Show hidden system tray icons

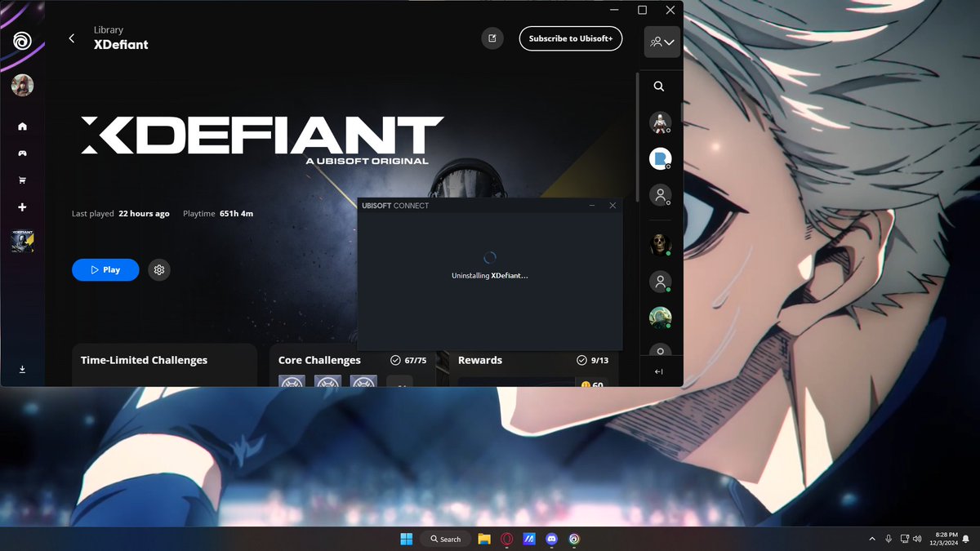click(871, 539)
